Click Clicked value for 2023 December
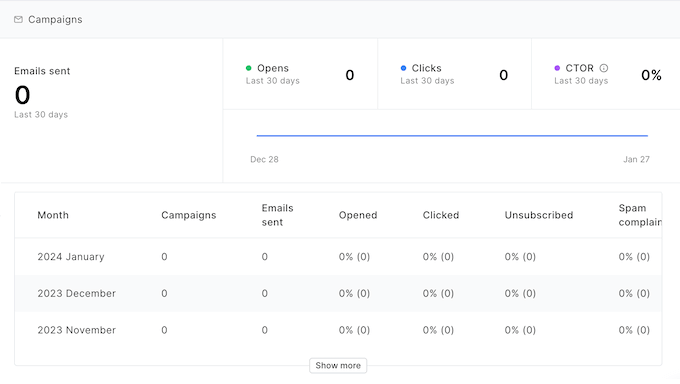 tap(438, 293)
